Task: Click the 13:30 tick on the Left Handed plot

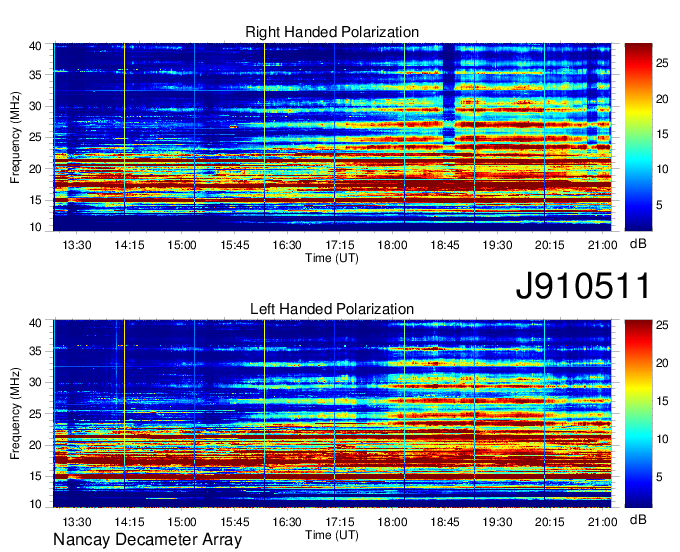Action: [77, 522]
